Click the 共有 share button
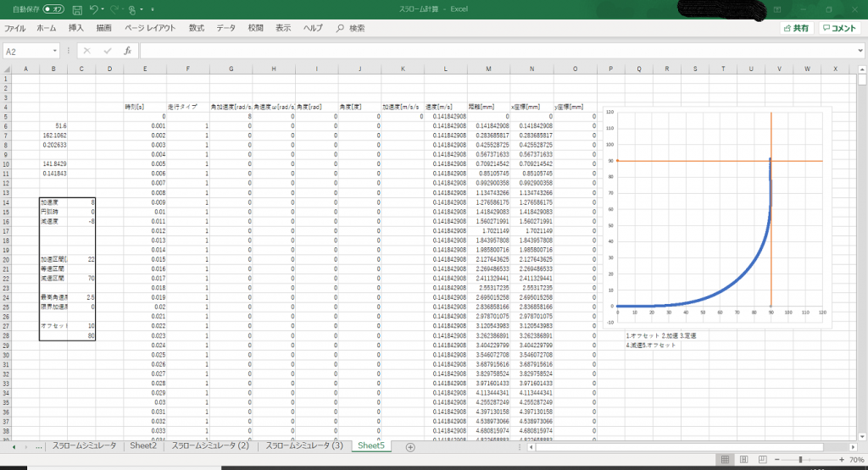The height and width of the screenshot is (470, 868). [796, 28]
